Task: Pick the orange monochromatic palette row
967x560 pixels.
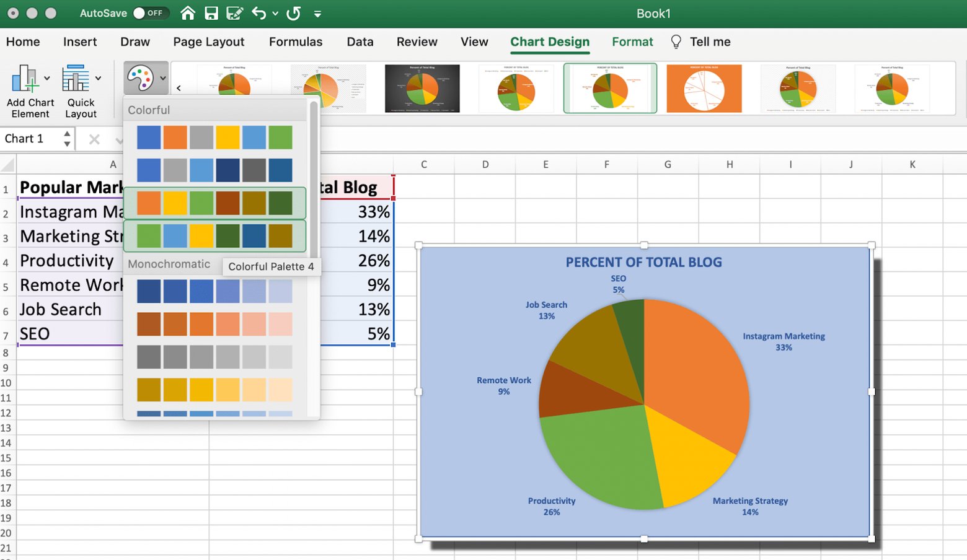Action: coord(214,324)
